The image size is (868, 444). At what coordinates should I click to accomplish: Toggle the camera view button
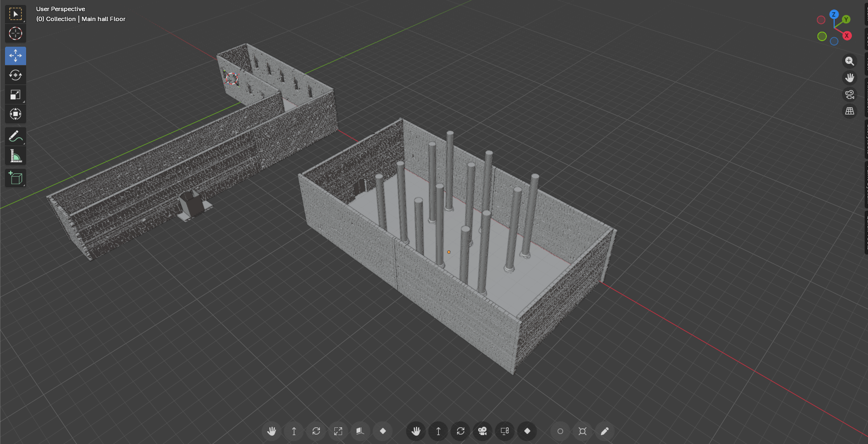coord(849,94)
